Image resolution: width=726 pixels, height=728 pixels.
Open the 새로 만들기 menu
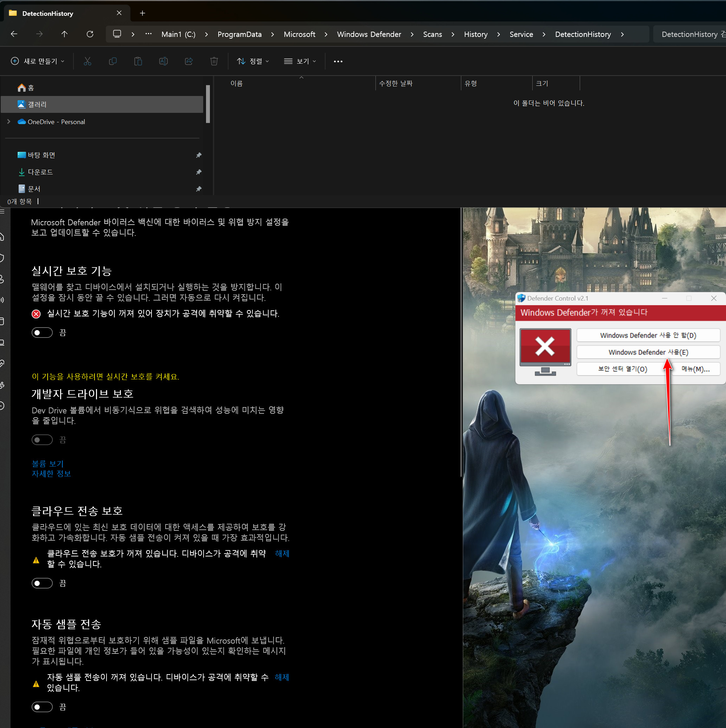tap(38, 61)
